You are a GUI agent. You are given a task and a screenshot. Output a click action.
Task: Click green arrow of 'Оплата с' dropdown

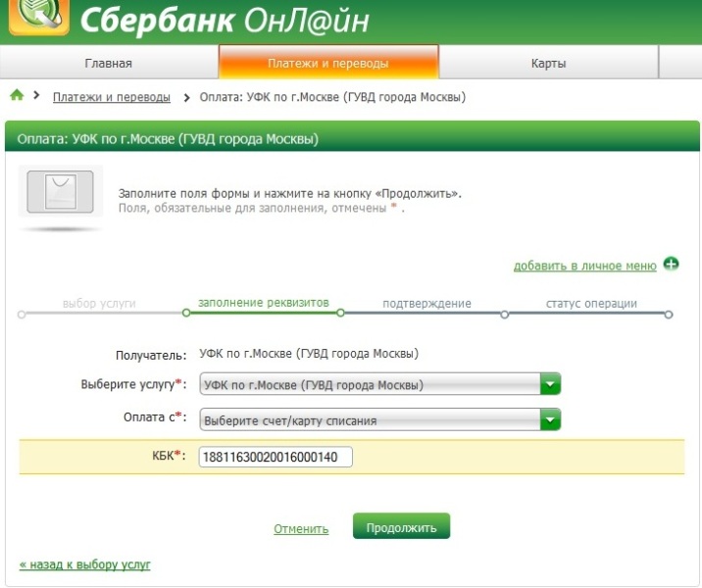[551, 420]
